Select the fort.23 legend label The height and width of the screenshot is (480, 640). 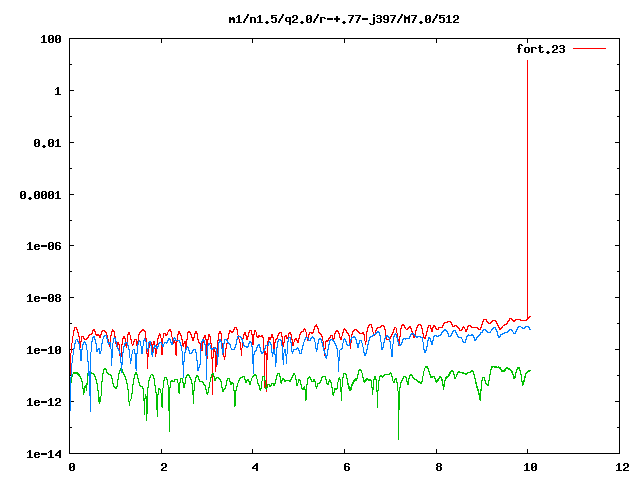coord(541,49)
